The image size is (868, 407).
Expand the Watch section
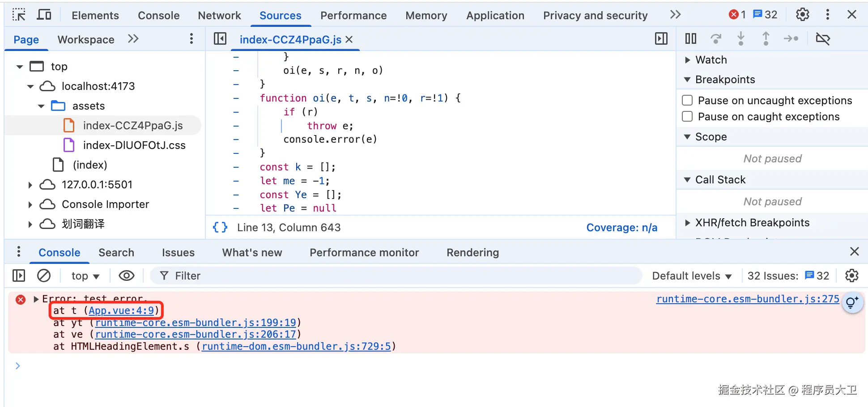coord(688,60)
